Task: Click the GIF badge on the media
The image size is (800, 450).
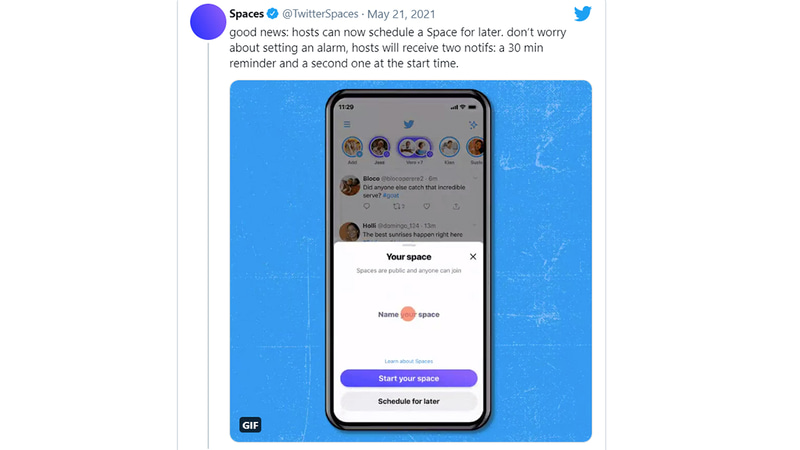Action: point(250,425)
